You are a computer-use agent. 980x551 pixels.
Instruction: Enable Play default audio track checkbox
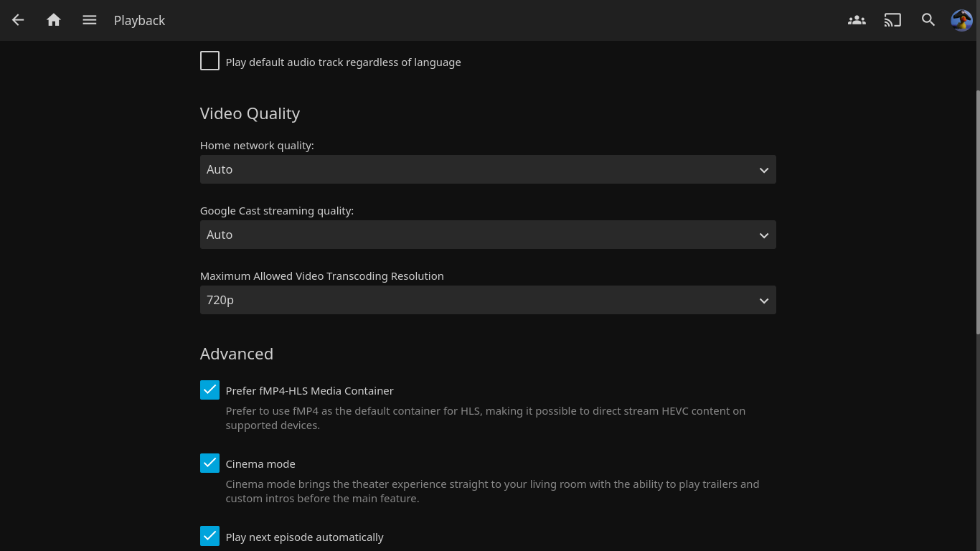(209, 61)
